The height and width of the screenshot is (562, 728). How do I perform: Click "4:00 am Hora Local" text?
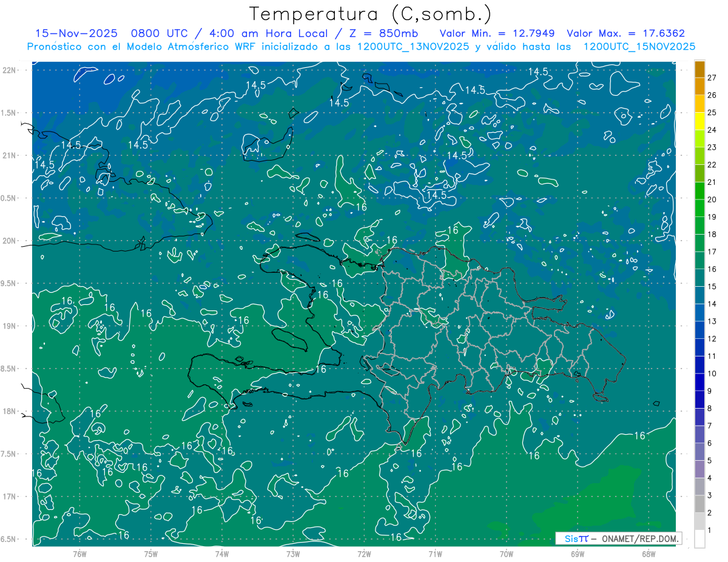click(x=267, y=33)
